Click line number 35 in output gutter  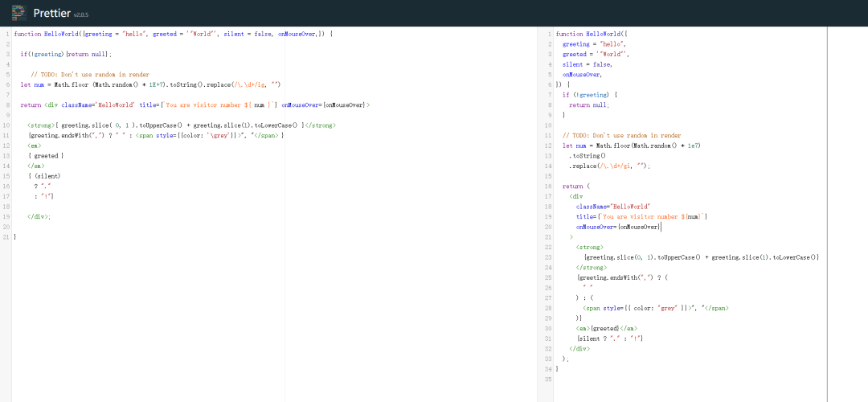coord(549,379)
